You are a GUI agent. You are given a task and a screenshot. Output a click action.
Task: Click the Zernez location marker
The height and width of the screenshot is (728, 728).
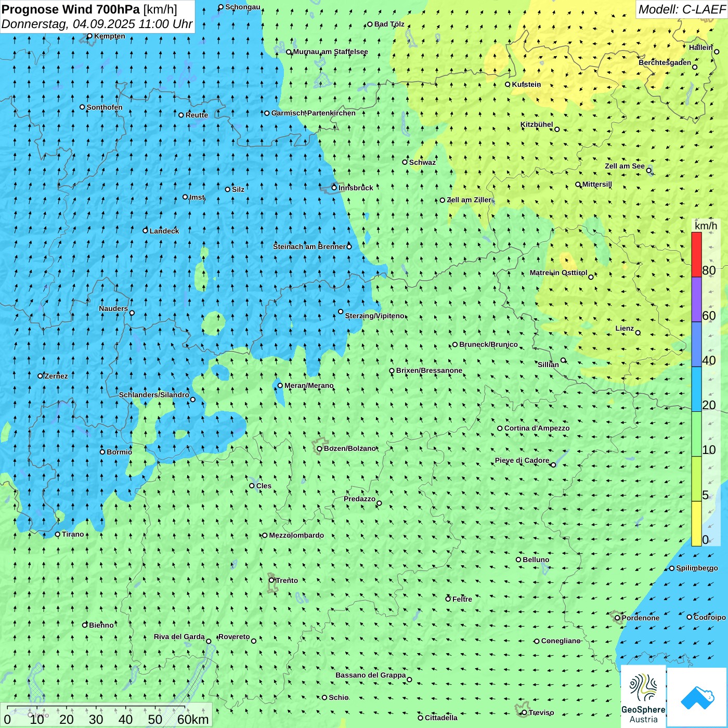40,376
